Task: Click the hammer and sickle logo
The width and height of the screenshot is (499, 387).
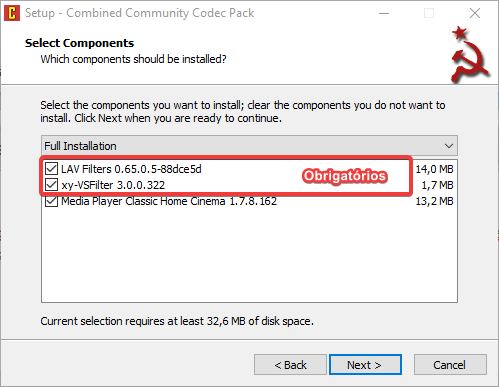Action: tap(470, 62)
